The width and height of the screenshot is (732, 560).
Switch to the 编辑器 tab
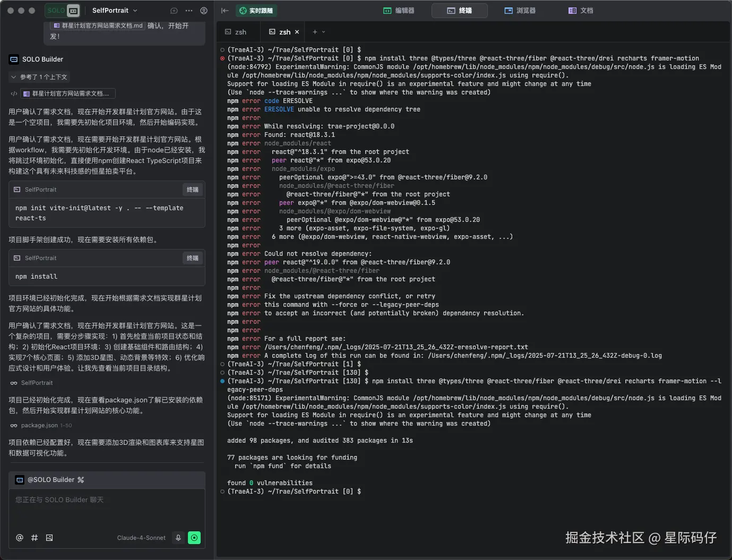pyautogui.click(x=399, y=11)
